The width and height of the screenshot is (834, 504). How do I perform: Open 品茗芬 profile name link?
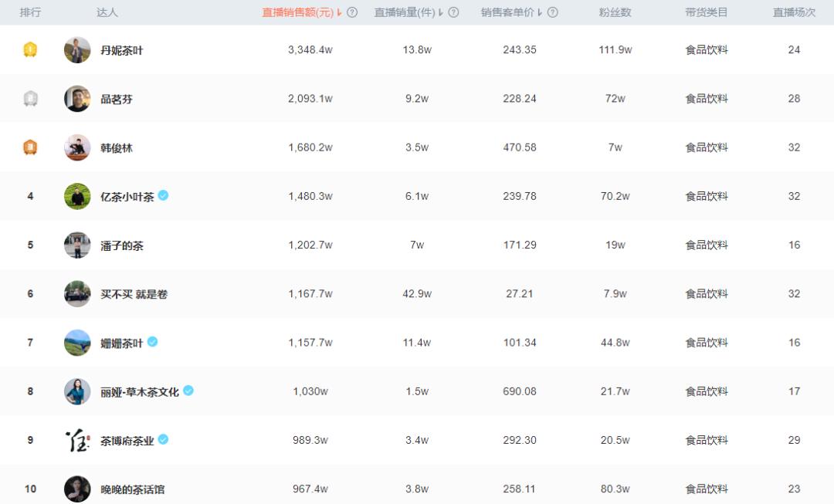(x=117, y=100)
